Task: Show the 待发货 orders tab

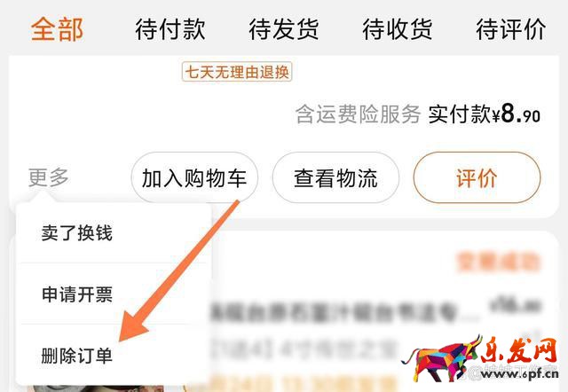Action: [x=284, y=29]
